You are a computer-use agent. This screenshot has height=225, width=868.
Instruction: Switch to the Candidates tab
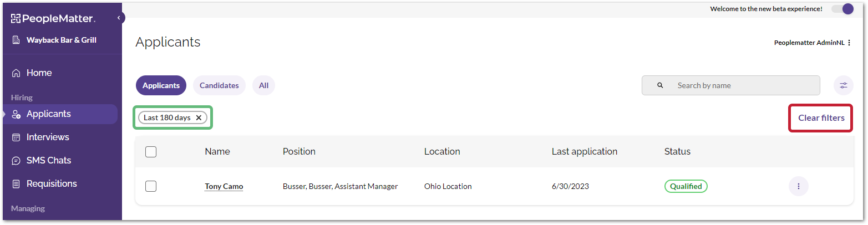point(219,85)
